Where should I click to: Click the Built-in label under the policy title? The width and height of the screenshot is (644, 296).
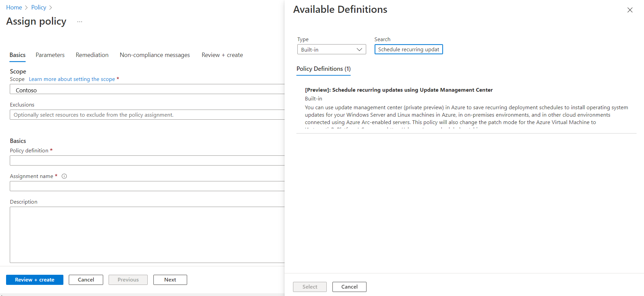[314, 99]
